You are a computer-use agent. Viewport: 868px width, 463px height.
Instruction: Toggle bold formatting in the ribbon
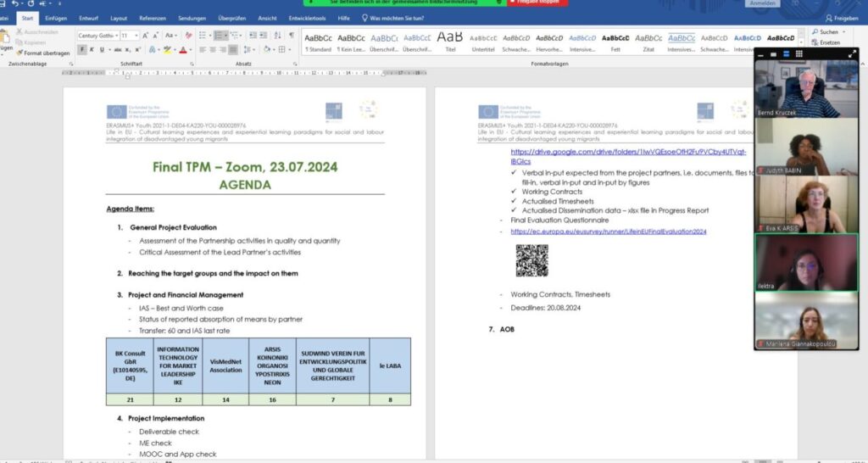pyautogui.click(x=82, y=50)
